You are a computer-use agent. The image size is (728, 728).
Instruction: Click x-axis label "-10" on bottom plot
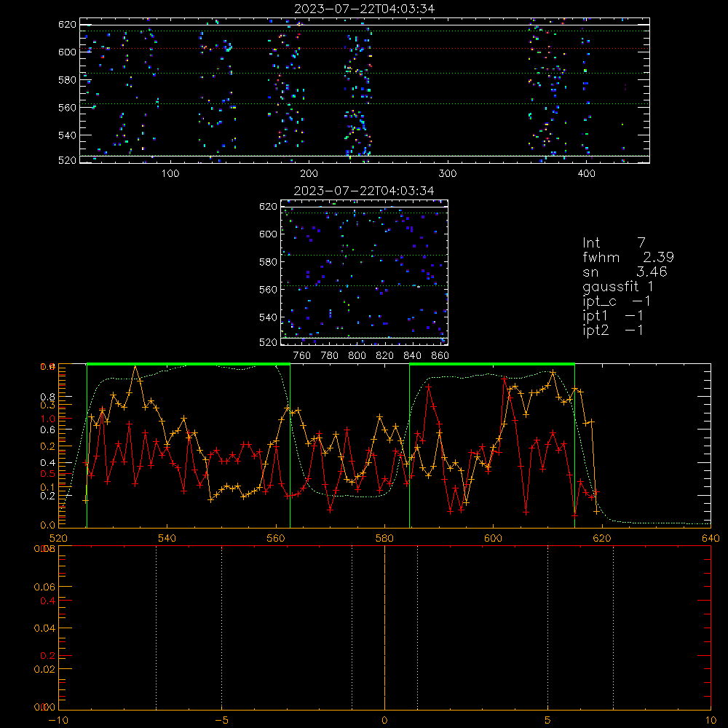tap(58, 721)
